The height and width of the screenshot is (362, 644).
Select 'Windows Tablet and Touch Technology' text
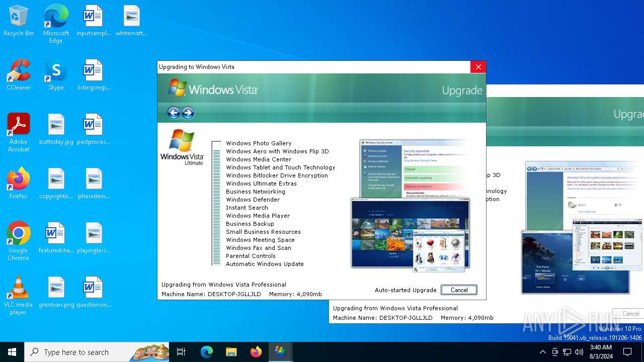(x=280, y=167)
